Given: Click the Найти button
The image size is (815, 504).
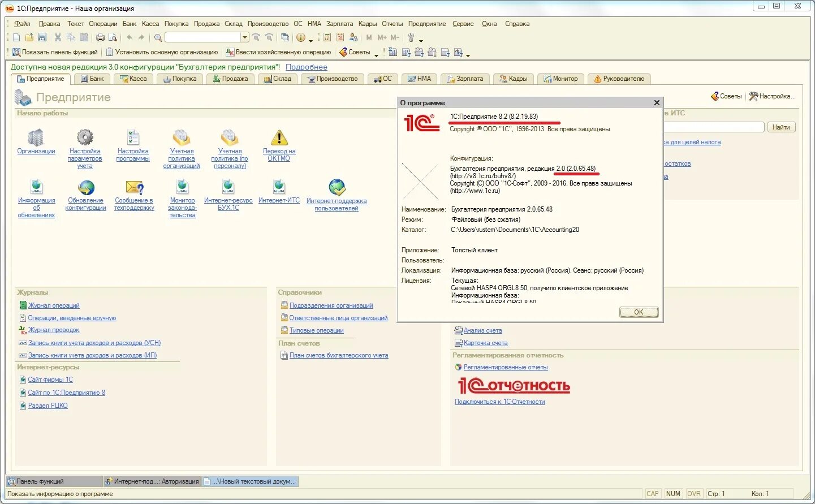Looking at the screenshot, I should pyautogui.click(x=781, y=127).
